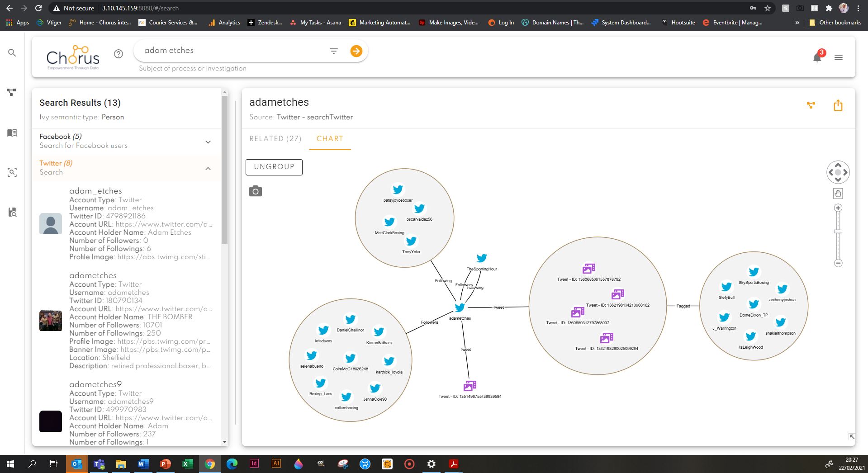
Task: Take a chart snapshot with the camera icon
Action: pyautogui.click(x=256, y=191)
